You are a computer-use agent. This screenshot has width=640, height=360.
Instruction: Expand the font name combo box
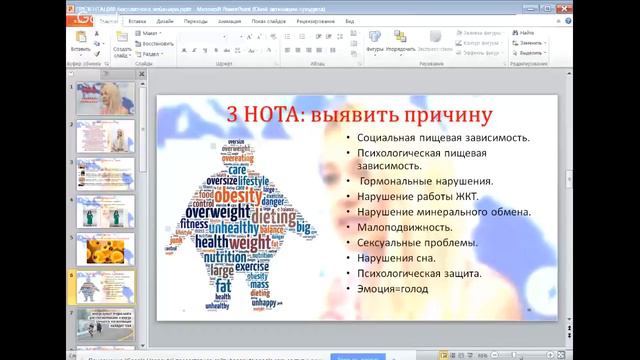(x=224, y=37)
